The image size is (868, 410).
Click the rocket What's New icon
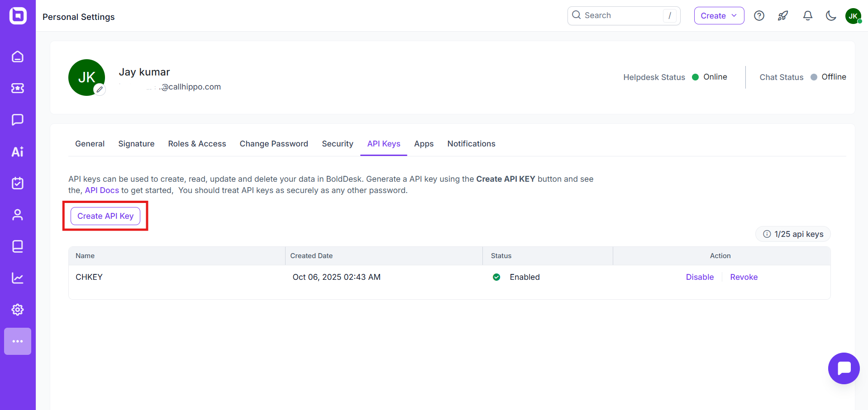click(x=783, y=16)
